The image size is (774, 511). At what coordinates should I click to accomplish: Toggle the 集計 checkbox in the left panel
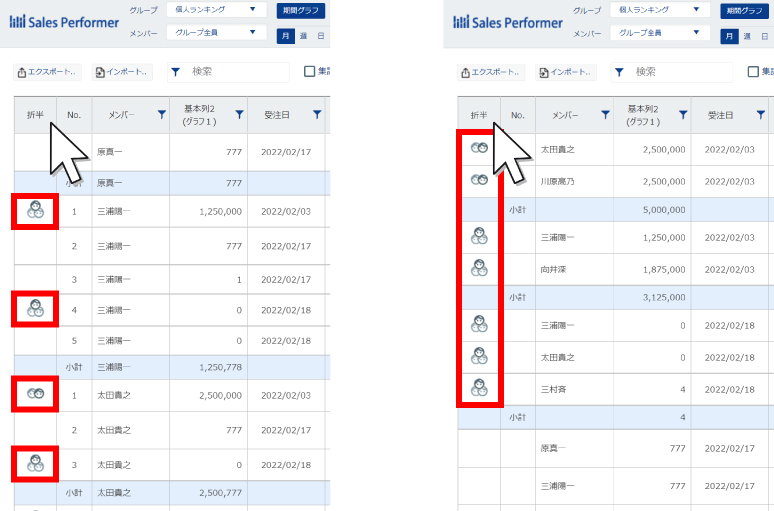310,72
